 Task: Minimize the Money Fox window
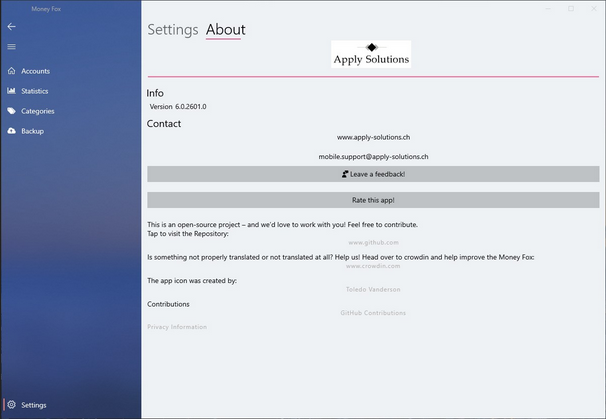(x=548, y=9)
